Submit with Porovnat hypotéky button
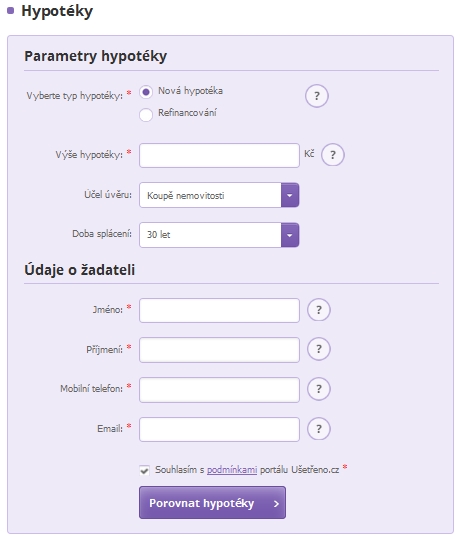The image size is (460, 539). pyautogui.click(x=212, y=503)
